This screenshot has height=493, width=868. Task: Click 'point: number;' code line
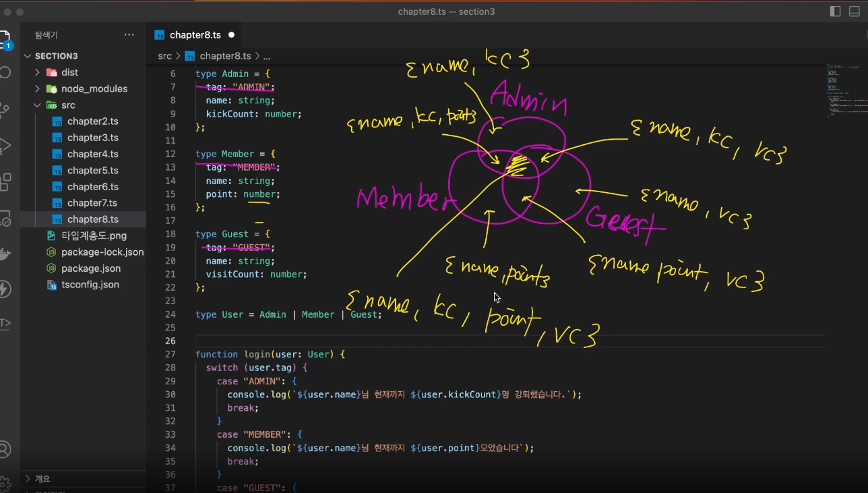243,194
